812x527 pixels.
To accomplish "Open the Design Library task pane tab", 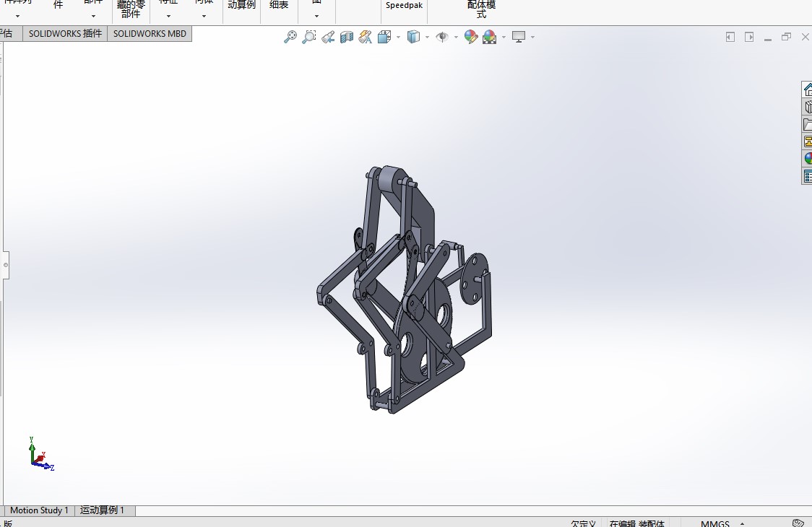I will (x=808, y=107).
